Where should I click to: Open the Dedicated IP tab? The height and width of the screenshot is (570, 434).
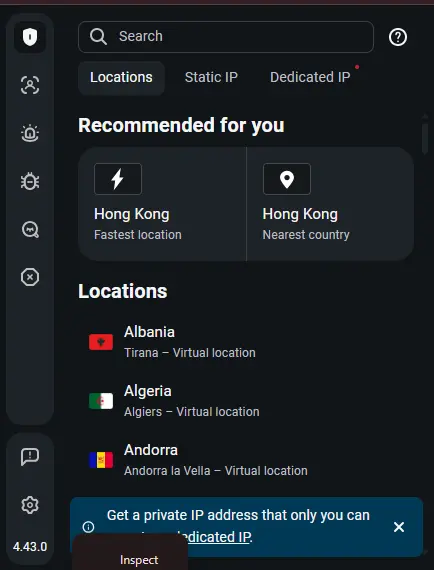310,78
